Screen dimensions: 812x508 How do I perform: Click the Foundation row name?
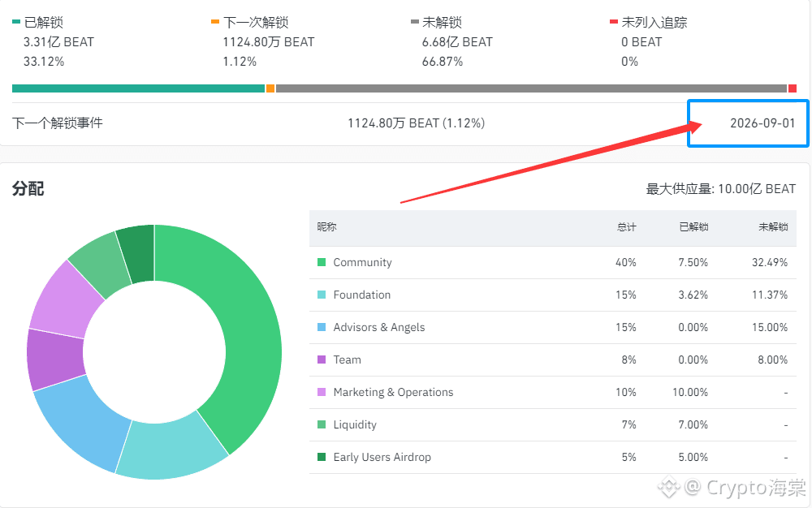click(x=362, y=295)
